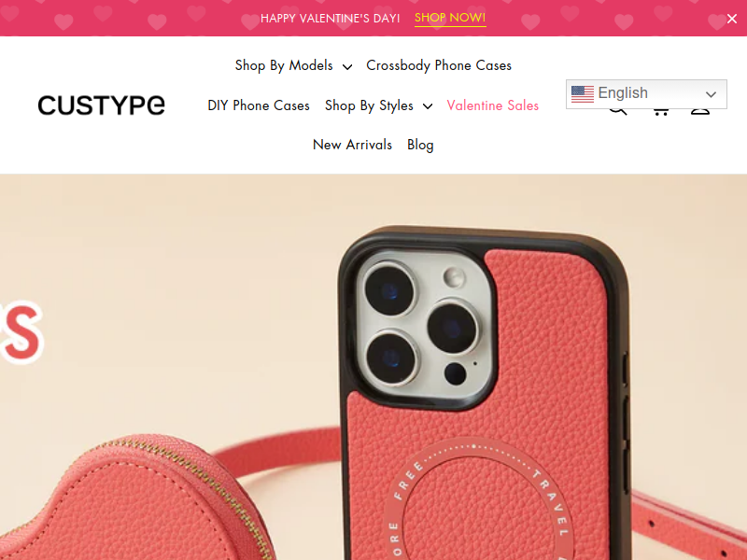The image size is (747, 560).
Task: Go to homepage via CUSTYPE logo
Action: click(101, 105)
